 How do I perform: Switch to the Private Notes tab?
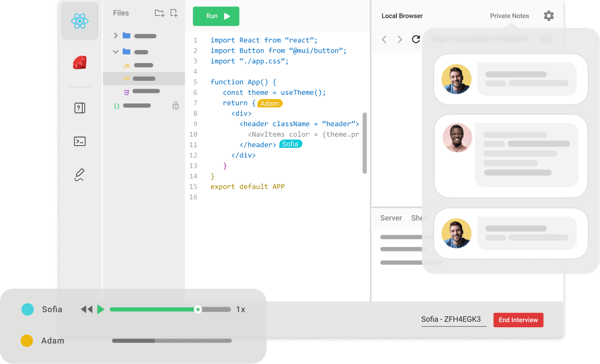click(509, 16)
